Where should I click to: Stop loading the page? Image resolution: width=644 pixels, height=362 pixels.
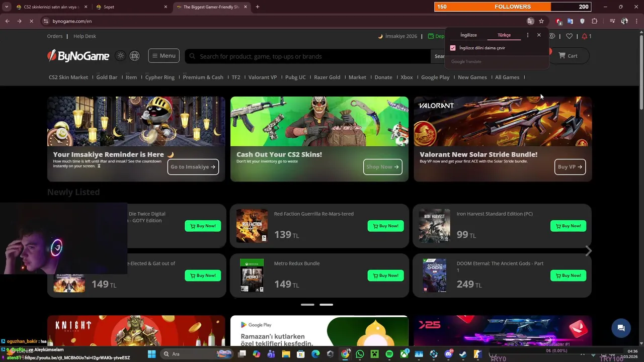coord(31,21)
